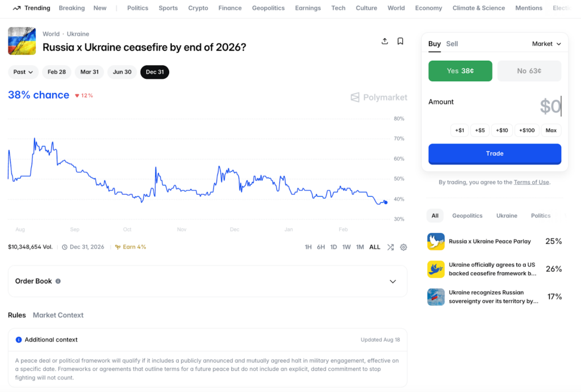Open the share icon for this market
The width and height of the screenshot is (581, 392).
(x=385, y=41)
